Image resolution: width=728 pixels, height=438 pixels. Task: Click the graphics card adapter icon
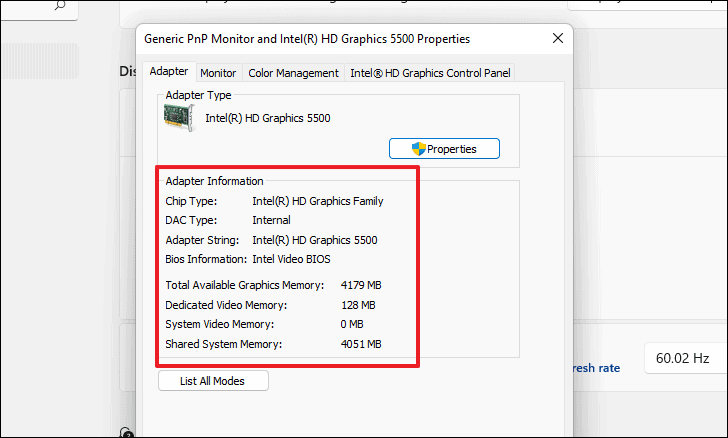coord(179,118)
